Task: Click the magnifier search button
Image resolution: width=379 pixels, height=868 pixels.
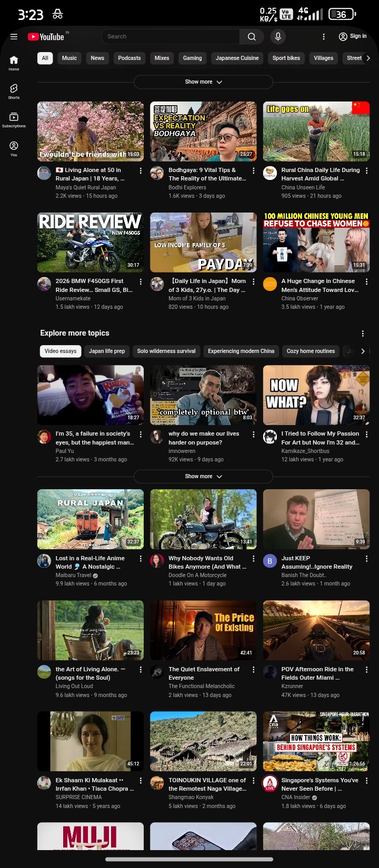Action: point(252,36)
